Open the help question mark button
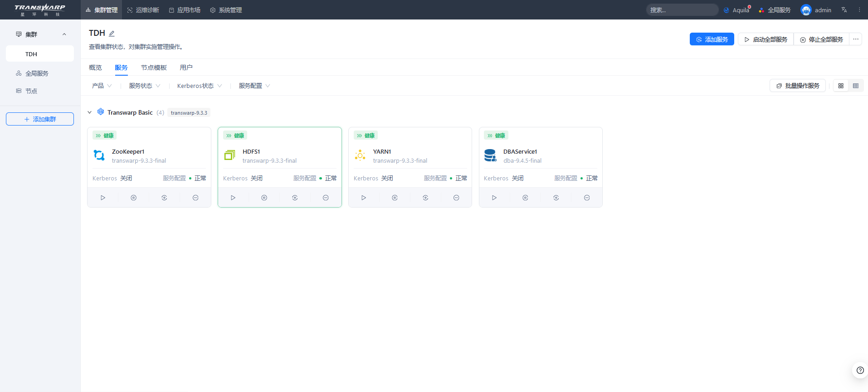This screenshot has height=392, width=868. coord(860,370)
